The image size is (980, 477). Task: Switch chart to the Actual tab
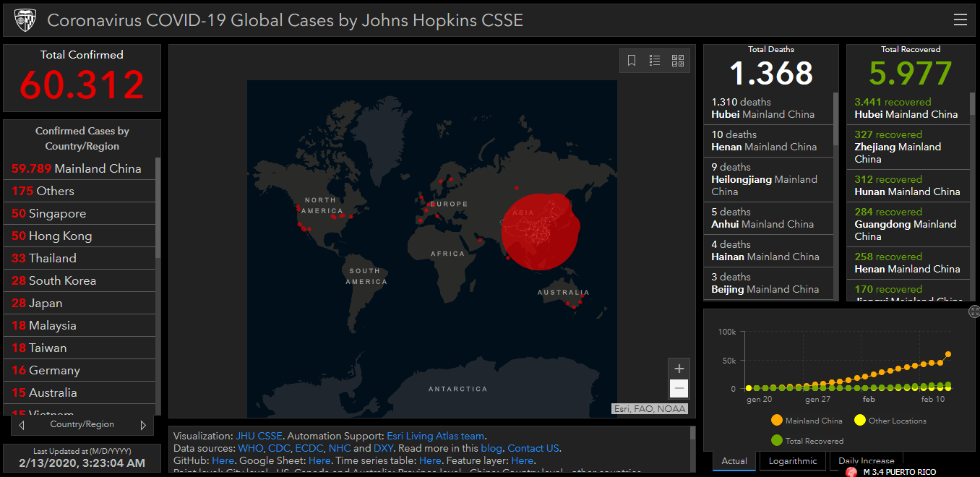pyautogui.click(x=734, y=461)
